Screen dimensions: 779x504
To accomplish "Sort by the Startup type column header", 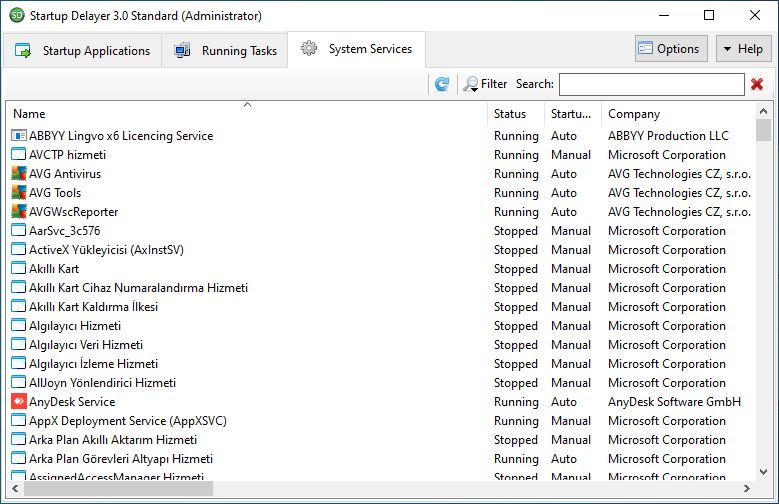I will click(x=573, y=114).
